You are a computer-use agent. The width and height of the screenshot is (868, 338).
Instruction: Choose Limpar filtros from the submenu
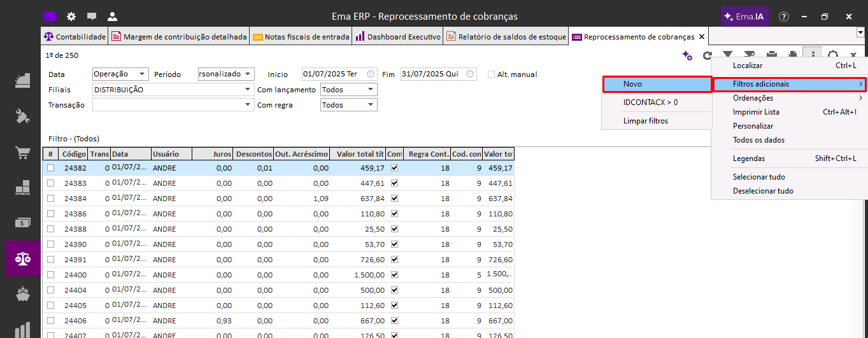click(646, 121)
